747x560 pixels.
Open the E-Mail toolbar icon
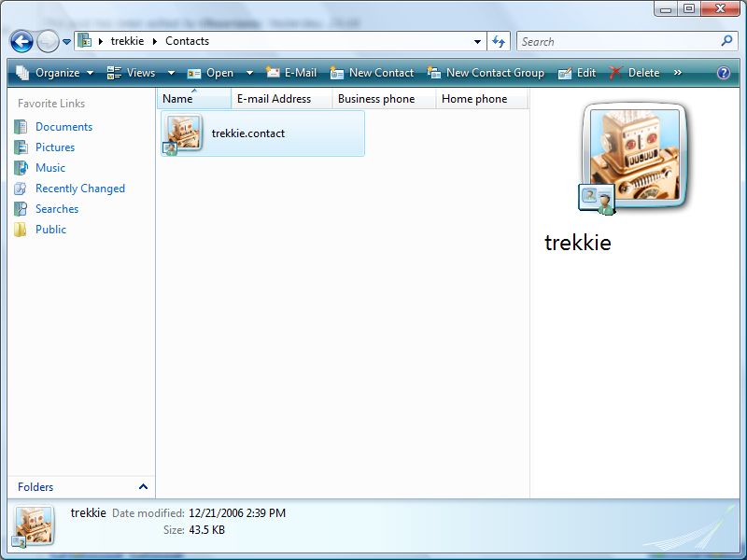tap(290, 72)
